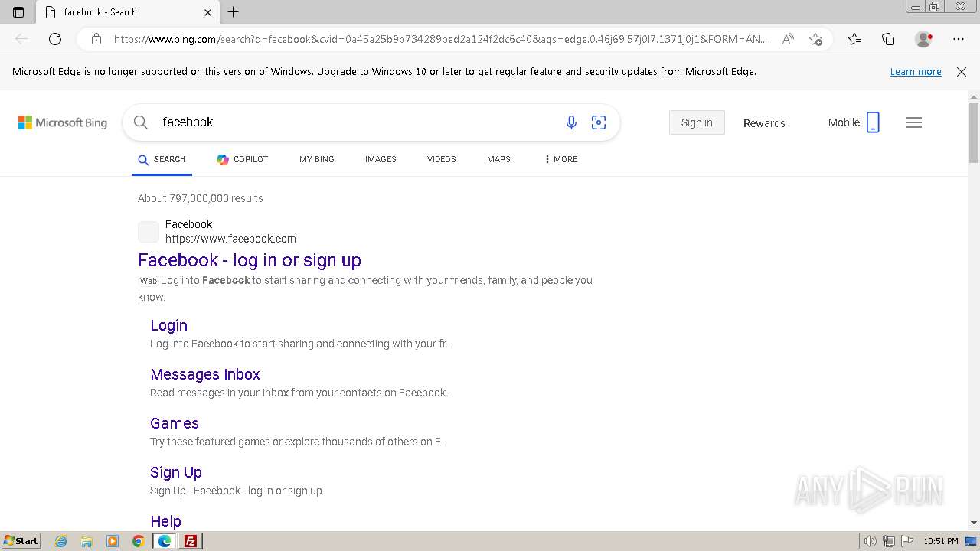
Task: Search using an image icon
Action: (599, 122)
